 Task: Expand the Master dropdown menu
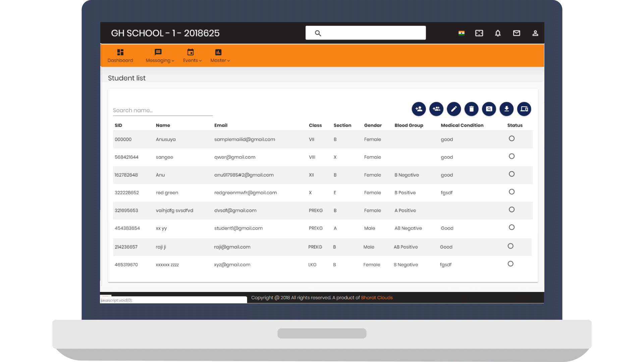tap(220, 56)
